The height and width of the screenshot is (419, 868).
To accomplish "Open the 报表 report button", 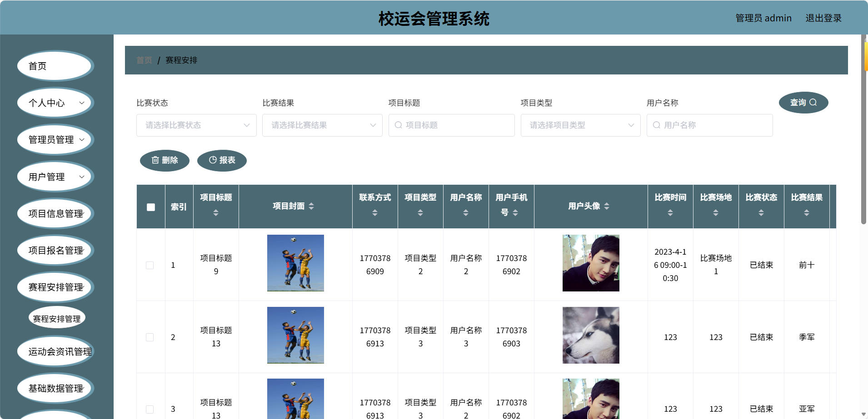I will pyautogui.click(x=222, y=160).
